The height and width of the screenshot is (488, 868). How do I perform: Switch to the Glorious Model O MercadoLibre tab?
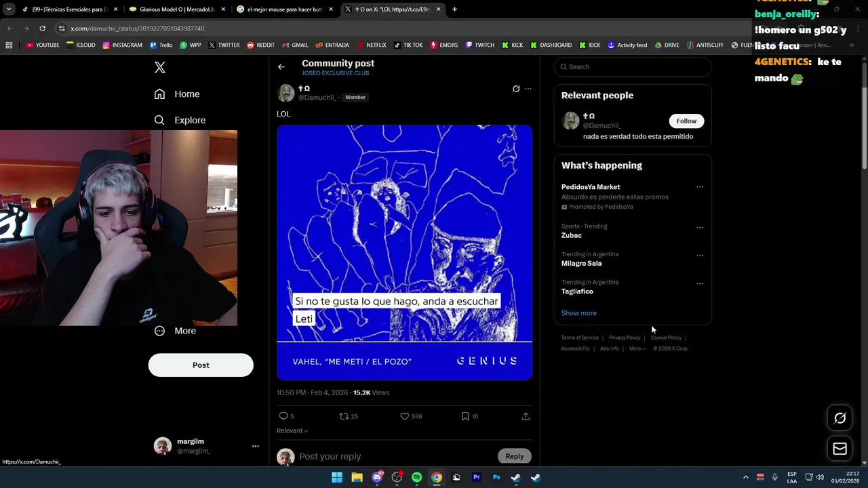point(178,9)
